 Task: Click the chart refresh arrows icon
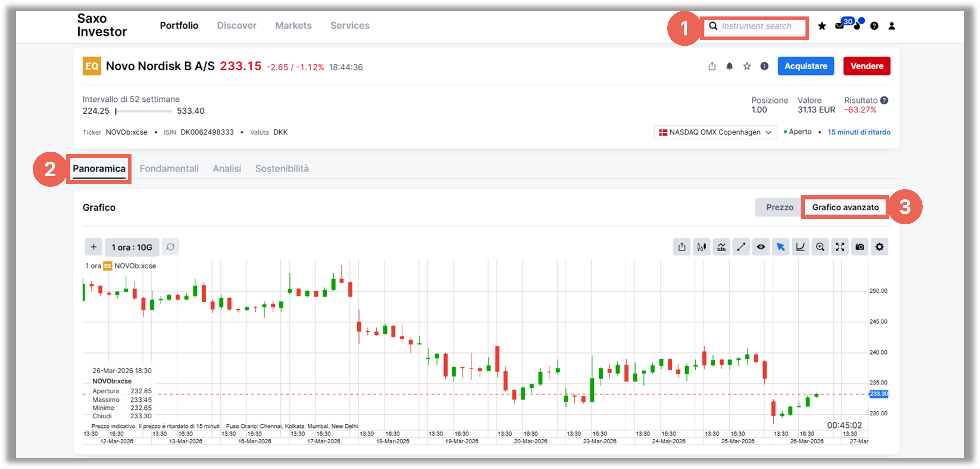[x=170, y=247]
